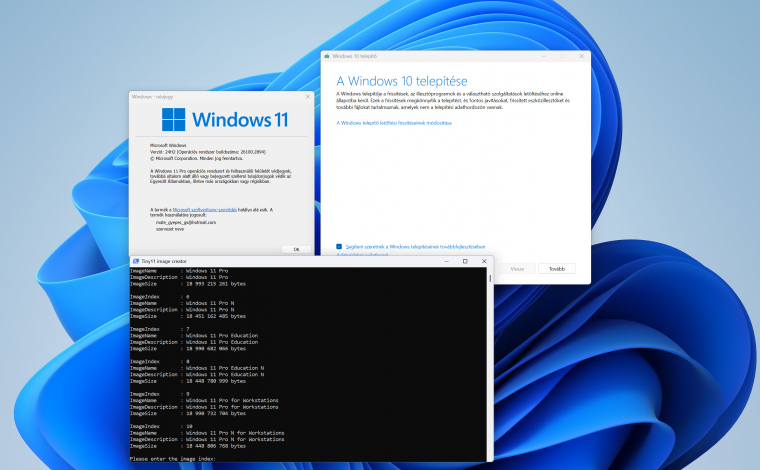
Task: Click the greyed-out Vissza button
Action: click(517, 268)
